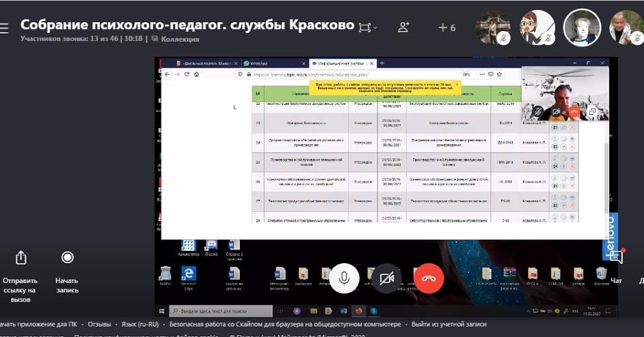The height and width of the screenshot is (337, 644).
Task: Open the Корзина recycle bin icon
Action: tap(601, 276)
